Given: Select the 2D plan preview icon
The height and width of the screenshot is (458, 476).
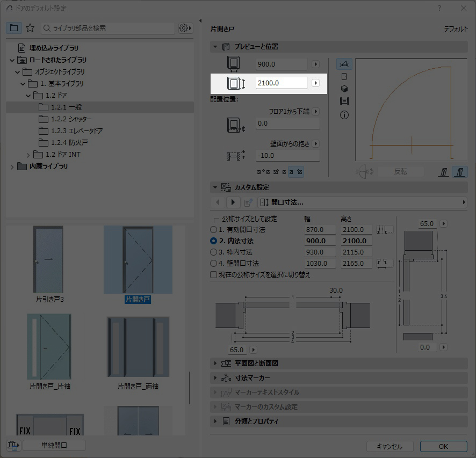Looking at the screenshot, I should (344, 64).
